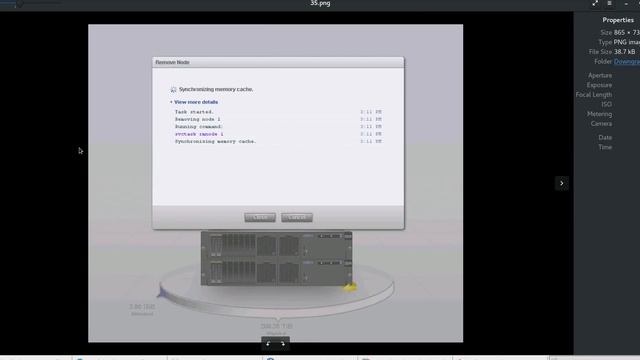Rotate the image clockwise

coord(283,344)
